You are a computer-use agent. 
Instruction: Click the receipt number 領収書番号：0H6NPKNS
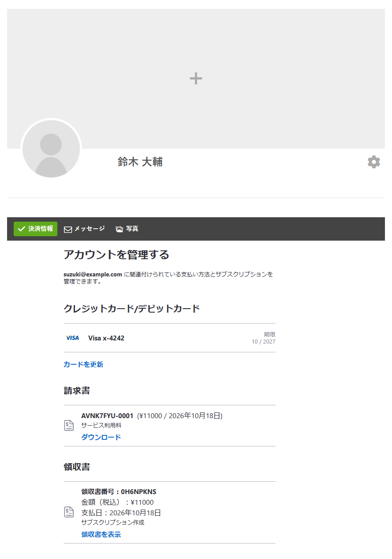click(x=119, y=491)
